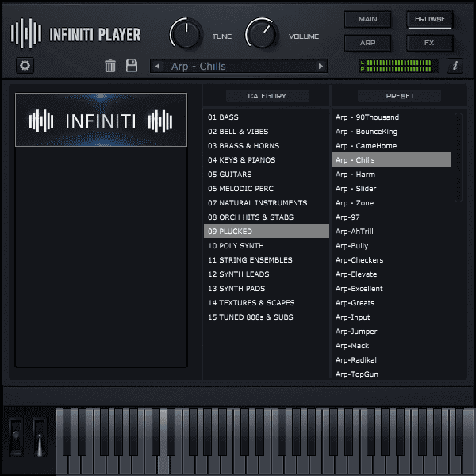This screenshot has height=476, width=476.
Task: Click the PRESET column header
Action: [x=400, y=96]
